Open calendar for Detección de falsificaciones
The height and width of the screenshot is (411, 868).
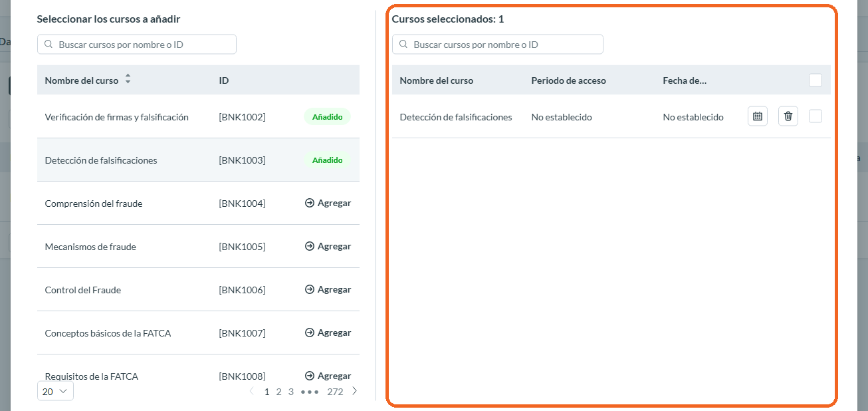[757, 116]
